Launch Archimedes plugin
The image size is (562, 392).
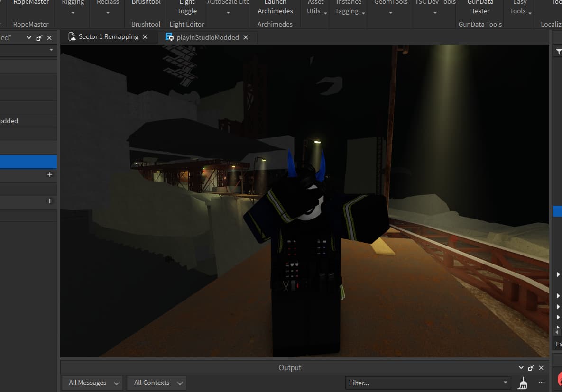[275, 7]
